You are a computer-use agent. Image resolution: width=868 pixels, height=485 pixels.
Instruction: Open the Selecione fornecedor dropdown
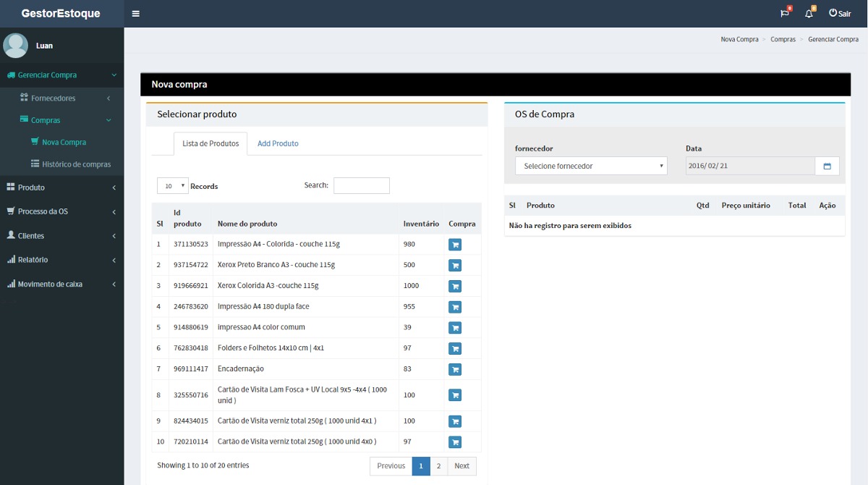[x=590, y=166]
